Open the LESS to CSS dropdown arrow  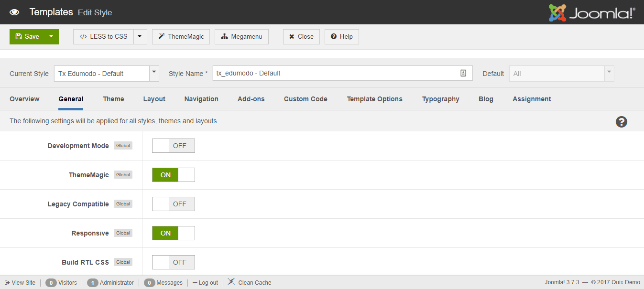point(140,37)
